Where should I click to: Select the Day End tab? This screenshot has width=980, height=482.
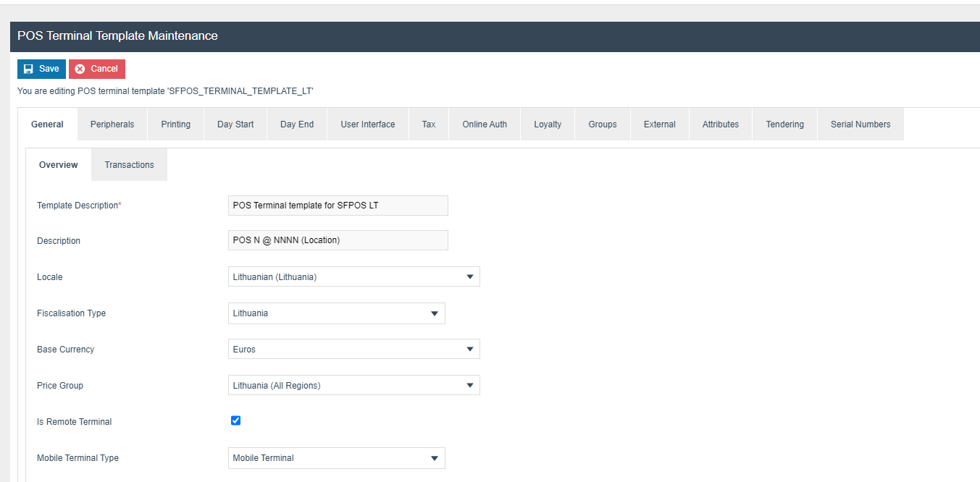pyautogui.click(x=297, y=124)
